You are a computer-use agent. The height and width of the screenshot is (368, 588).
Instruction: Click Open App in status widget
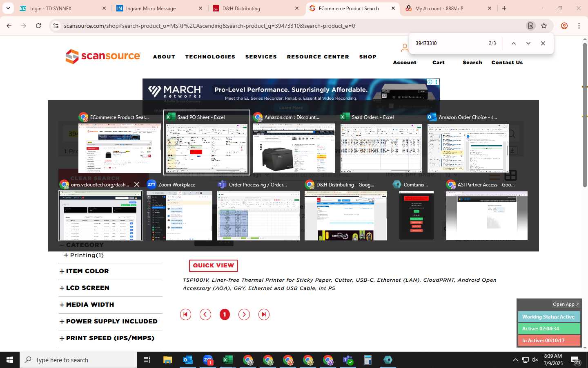coord(566,304)
